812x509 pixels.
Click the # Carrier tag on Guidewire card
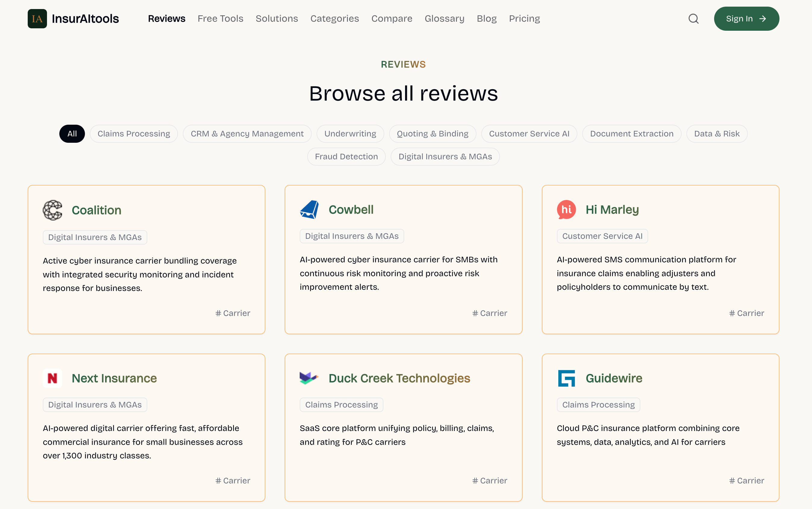pyautogui.click(x=746, y=480)
